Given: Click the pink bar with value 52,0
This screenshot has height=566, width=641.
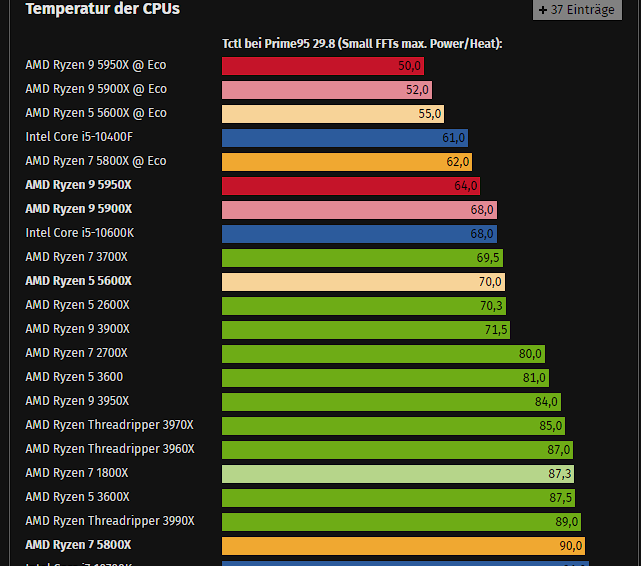Looking at the screenshot, I should tap(327, 90).
